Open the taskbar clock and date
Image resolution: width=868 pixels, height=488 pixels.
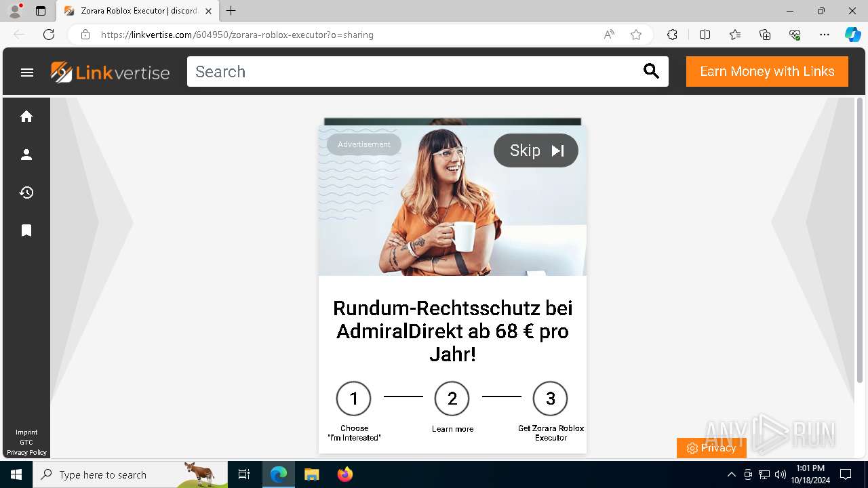[x=810, y=474]
